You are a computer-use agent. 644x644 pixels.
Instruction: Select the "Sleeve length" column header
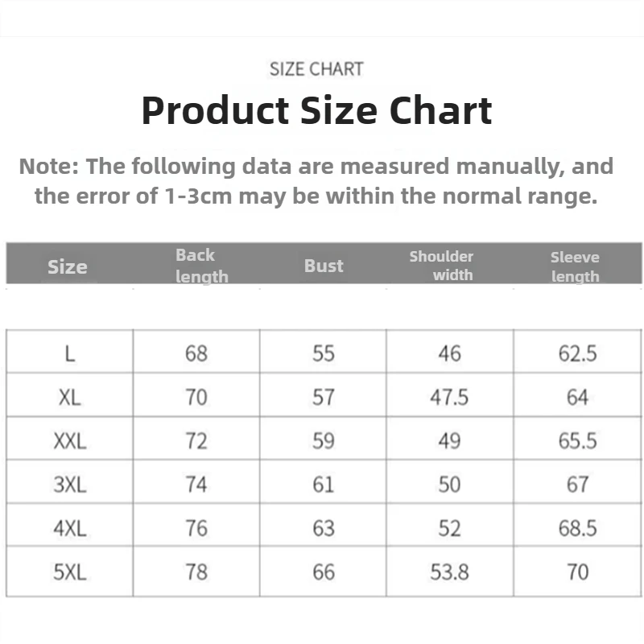tap(575, 266)
